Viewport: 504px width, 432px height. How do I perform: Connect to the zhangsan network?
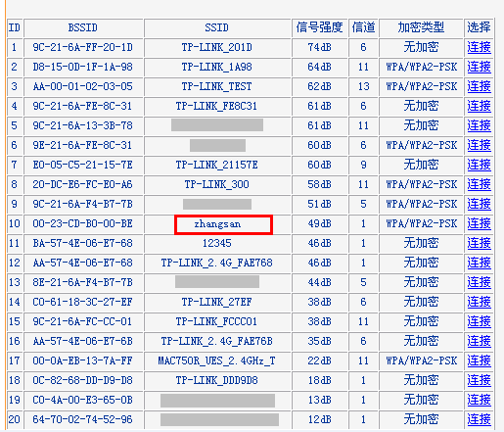(x=479, y=223)
